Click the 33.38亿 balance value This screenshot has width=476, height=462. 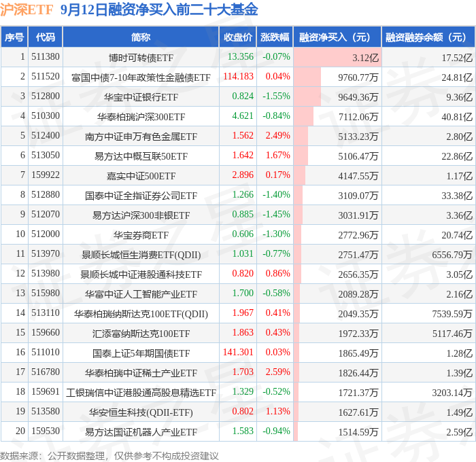coord(457,196)
